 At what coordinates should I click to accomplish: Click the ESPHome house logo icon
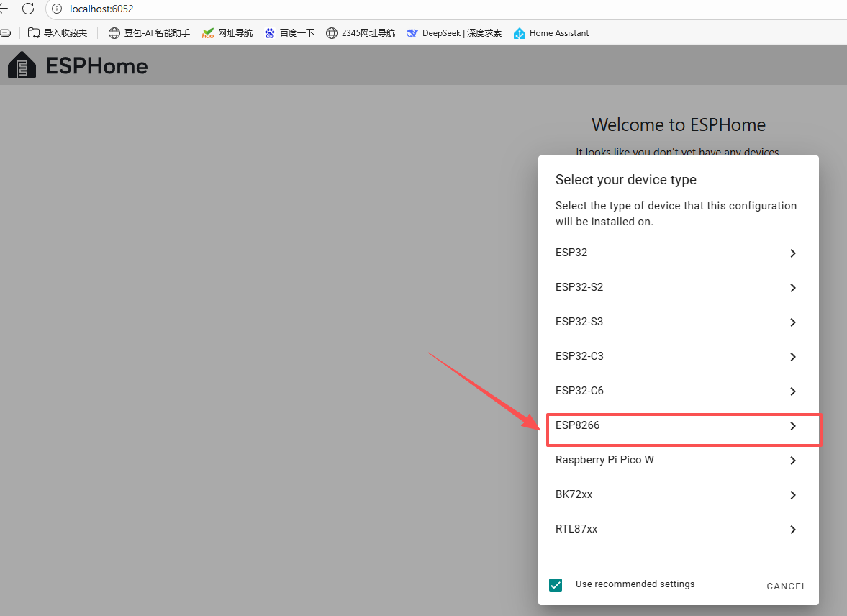coord(22,65)
